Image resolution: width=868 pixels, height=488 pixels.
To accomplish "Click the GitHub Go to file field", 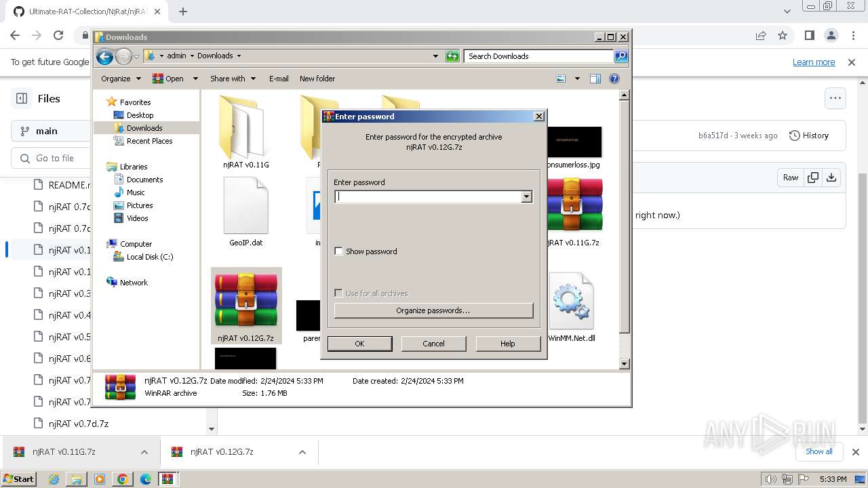I will tap(51, 158).
